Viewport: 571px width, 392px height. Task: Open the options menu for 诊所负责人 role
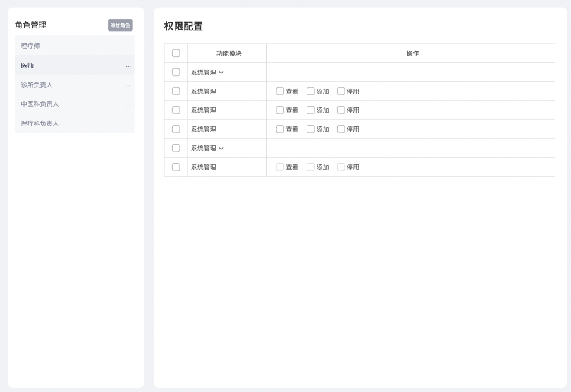coord(128,84)
